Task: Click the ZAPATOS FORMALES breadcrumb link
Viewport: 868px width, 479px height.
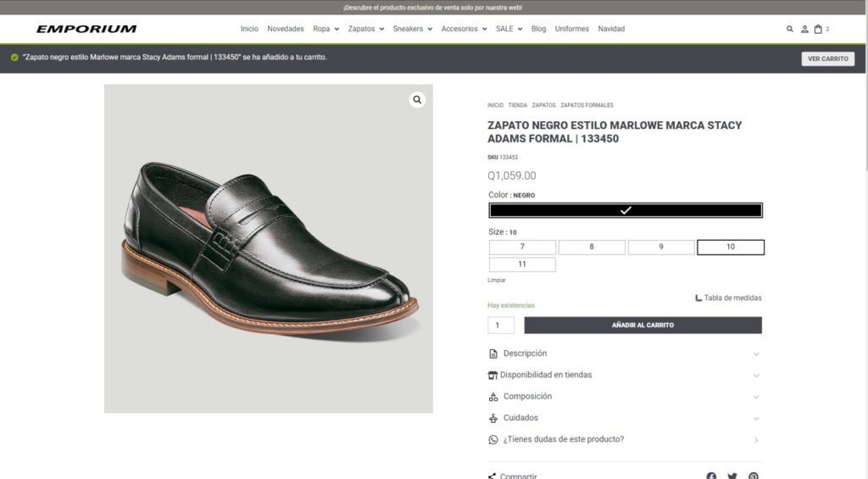Action: pyautogui.click(x=587, y=105)
